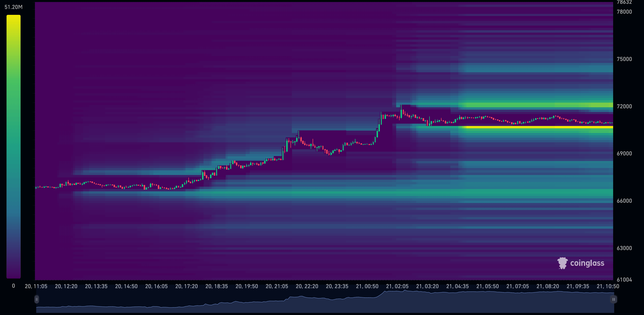Click the 20, 19:50 time label
The width and height of the screenshot is (644, 315).
point(247,286)
